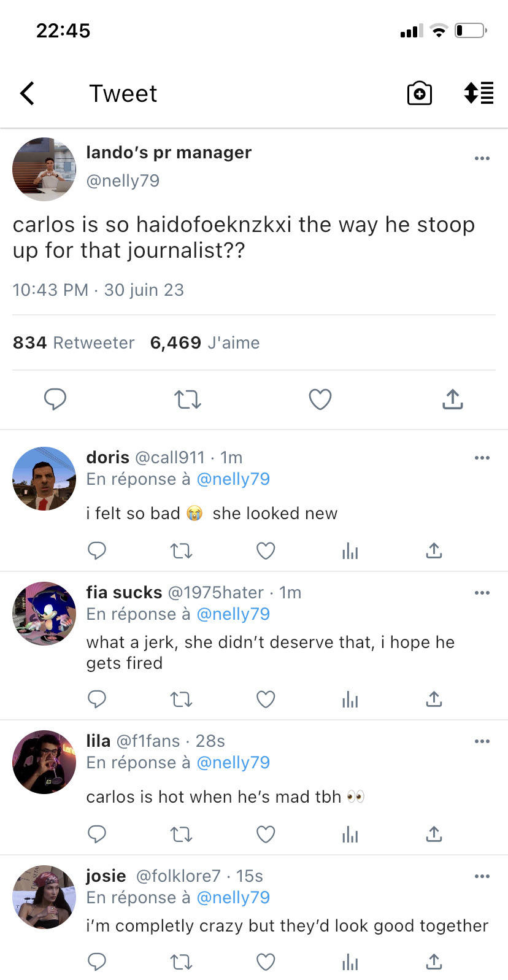Like doris's reply

tap(266, 551)
